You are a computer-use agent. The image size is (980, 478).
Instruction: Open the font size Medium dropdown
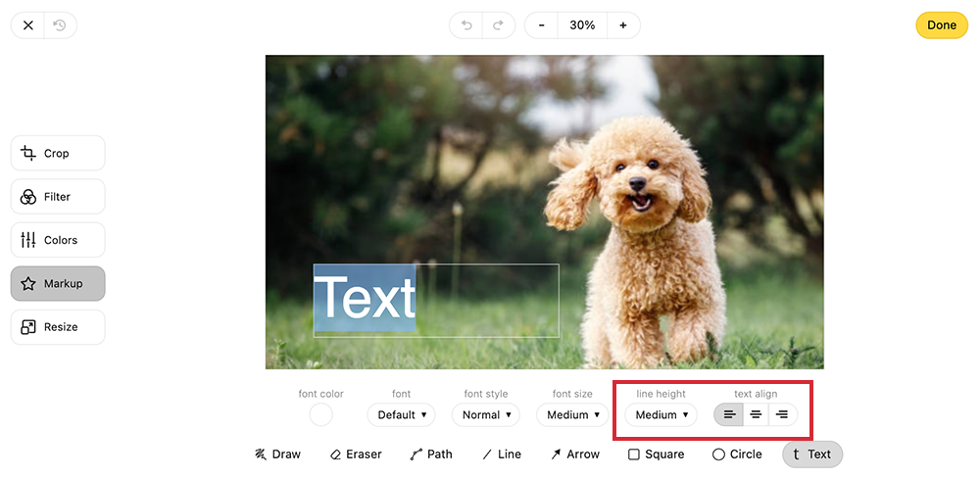pyautogui.click(x=573, y=415)
